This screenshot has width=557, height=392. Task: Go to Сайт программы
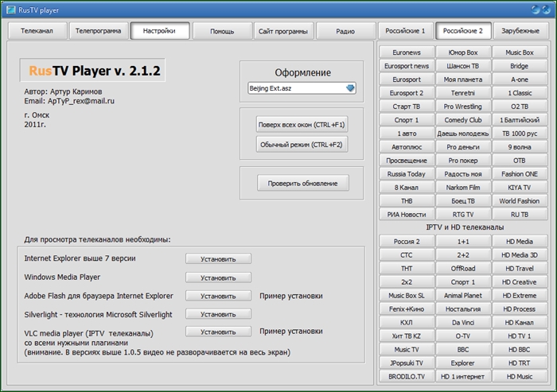coord(283,31)
